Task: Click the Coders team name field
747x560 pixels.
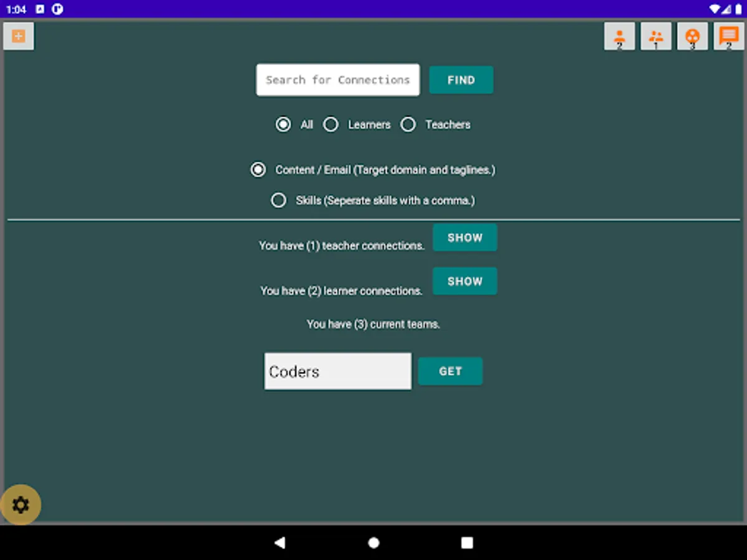Action: [337, 371]
